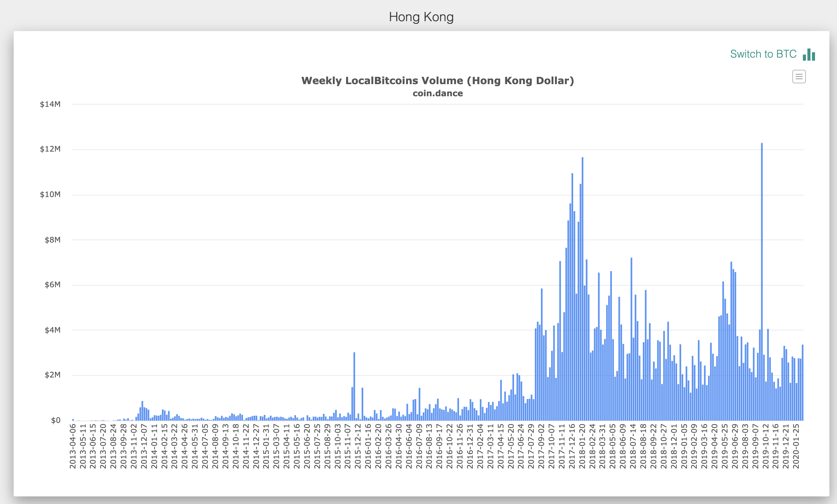Click the $8M y-axis label
The height and width of the screenshot is (504, 837).
point(52,240)
